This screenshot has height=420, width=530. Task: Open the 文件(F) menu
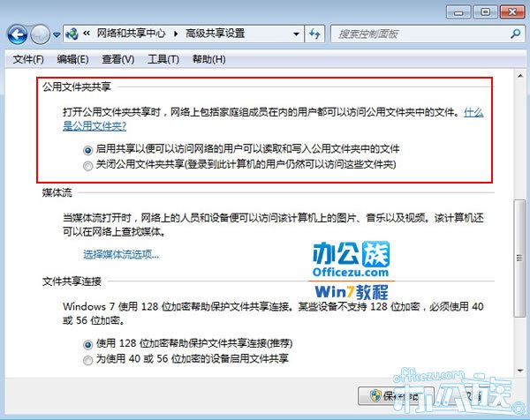coord(28,59)
